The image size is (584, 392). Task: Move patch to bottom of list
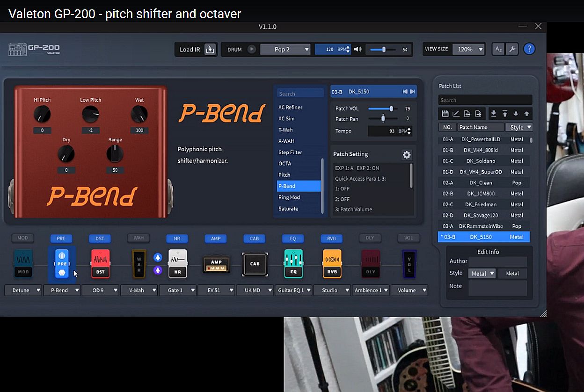[493, 114]
